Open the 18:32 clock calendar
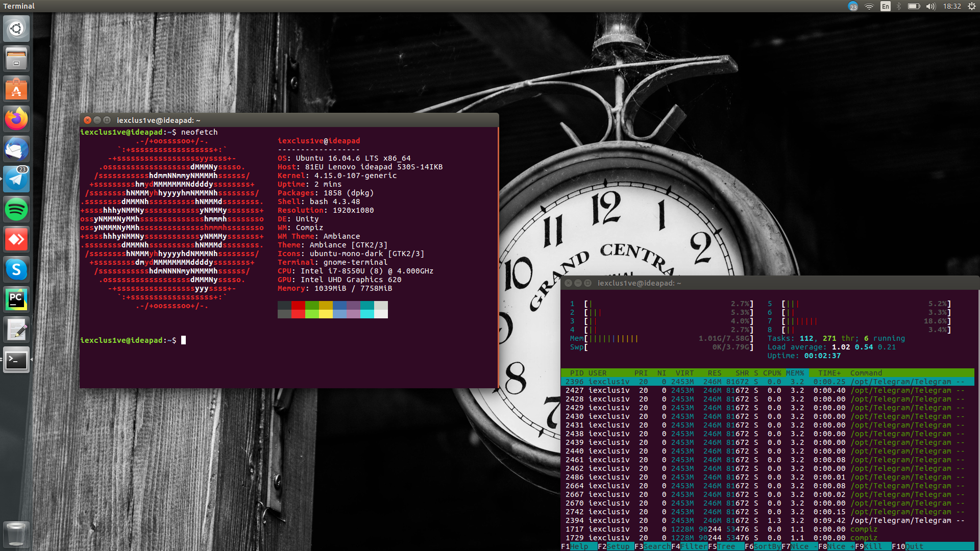The height and width of the screenshot is (551, 980). point(952,6)
